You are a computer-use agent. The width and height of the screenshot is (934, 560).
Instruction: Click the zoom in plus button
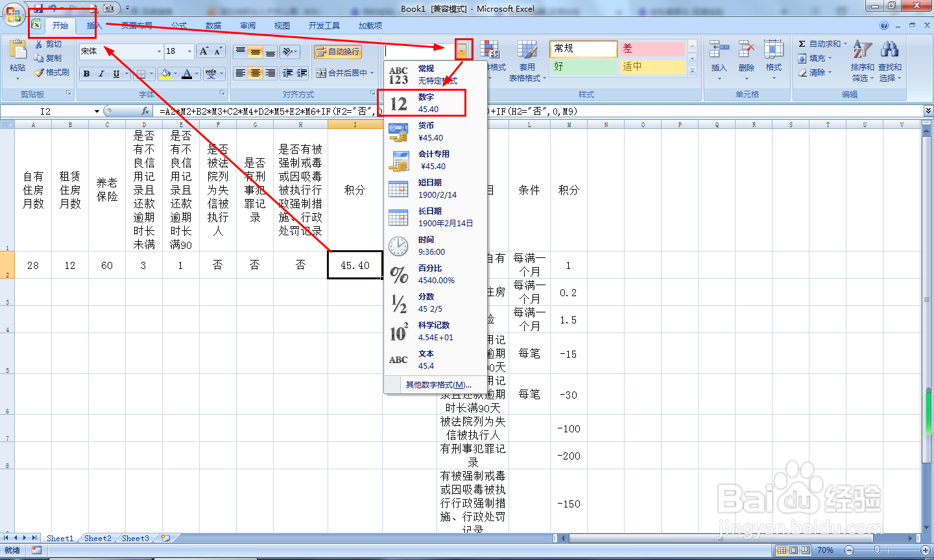(926, 550)
